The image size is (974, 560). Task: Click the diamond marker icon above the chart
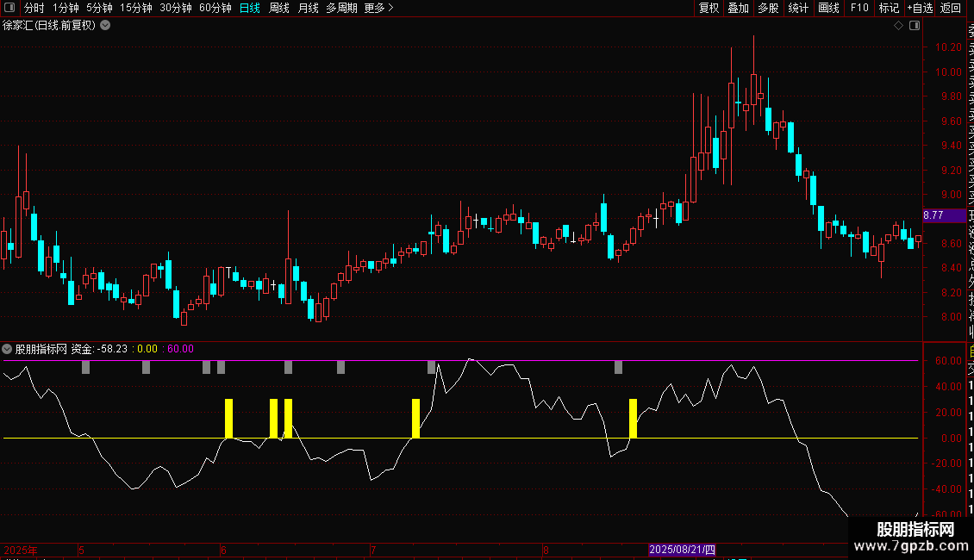[898, 26]
